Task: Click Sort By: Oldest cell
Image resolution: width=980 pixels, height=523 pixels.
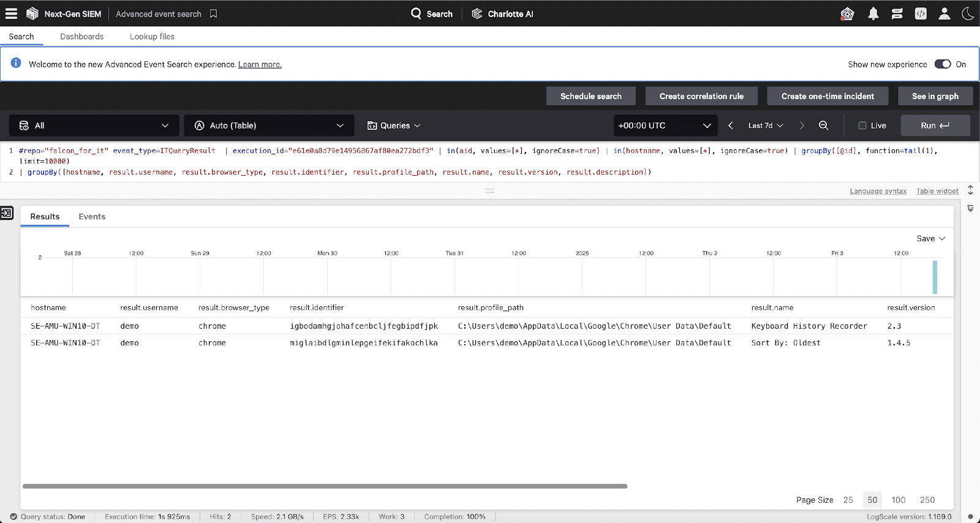Action: [786, 343]
